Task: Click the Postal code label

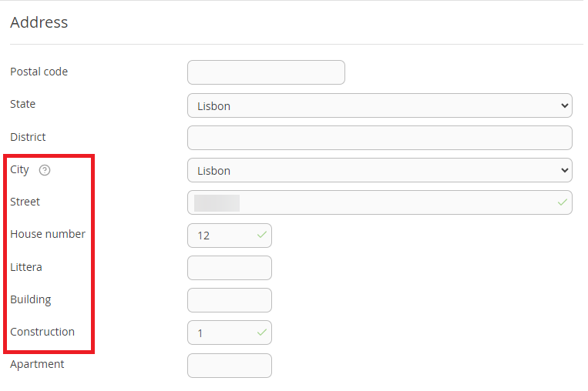Action: coord(39,72)
